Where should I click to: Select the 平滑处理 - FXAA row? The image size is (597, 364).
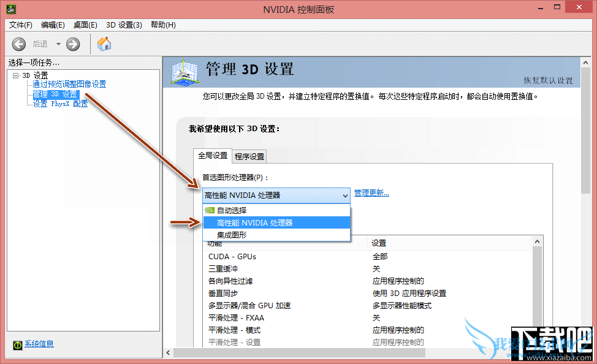[368, 317]
